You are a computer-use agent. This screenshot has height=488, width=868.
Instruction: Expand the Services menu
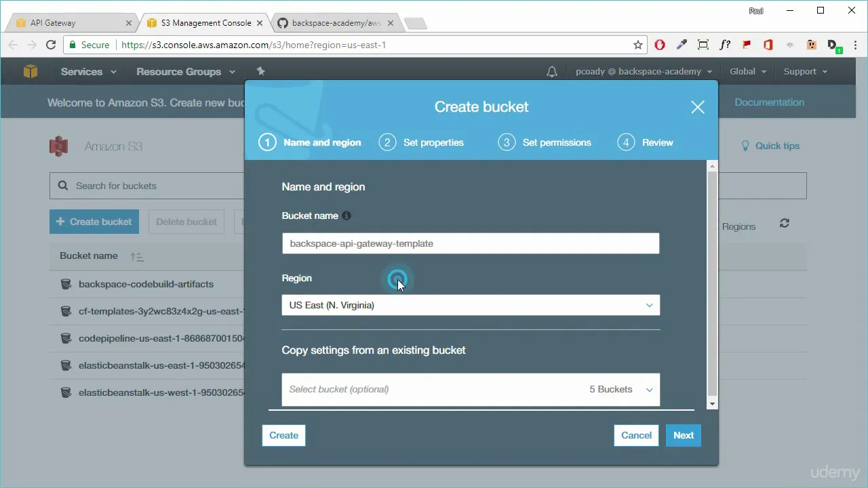pos(88,71)
